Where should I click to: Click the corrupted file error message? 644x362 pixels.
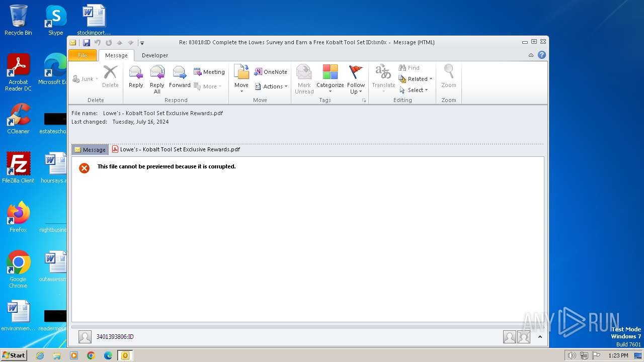click(x=167, y=166)
